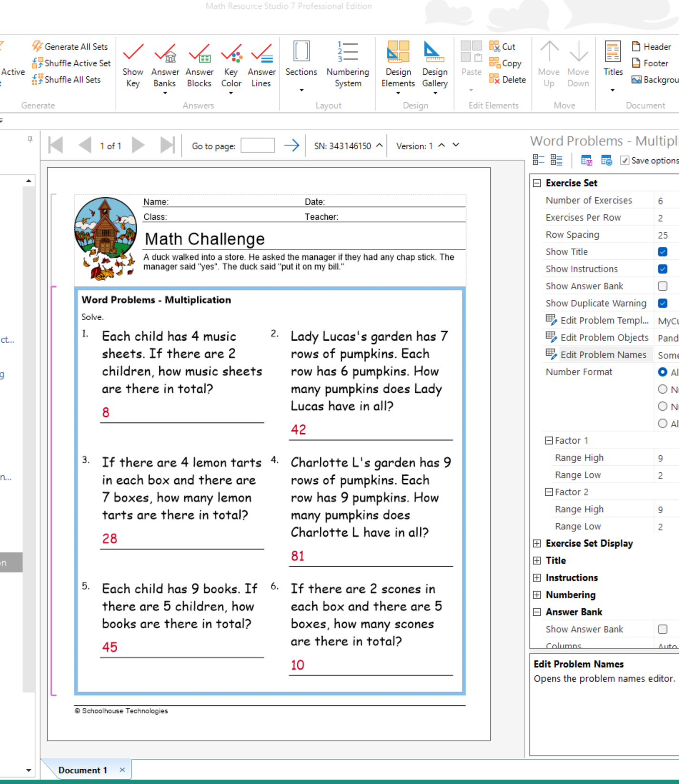679x784 pixels.
Task: Click the Header button in Document group
Action: [651, 47]
